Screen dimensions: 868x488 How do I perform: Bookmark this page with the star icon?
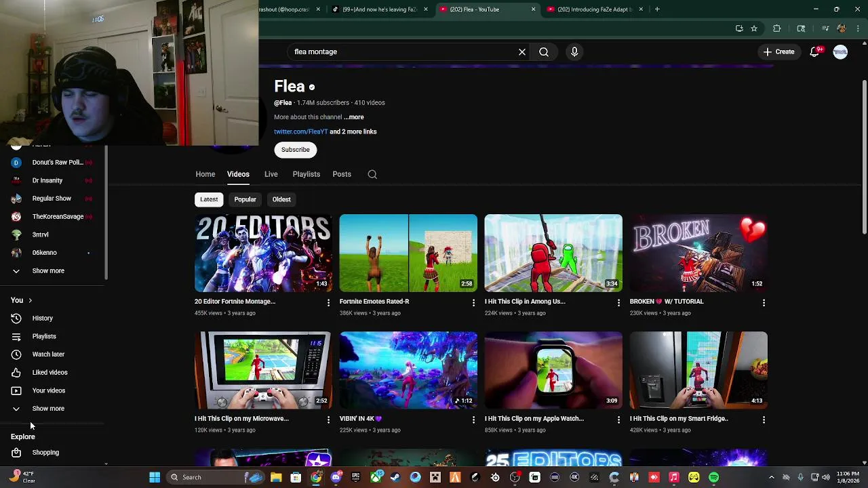754,28
